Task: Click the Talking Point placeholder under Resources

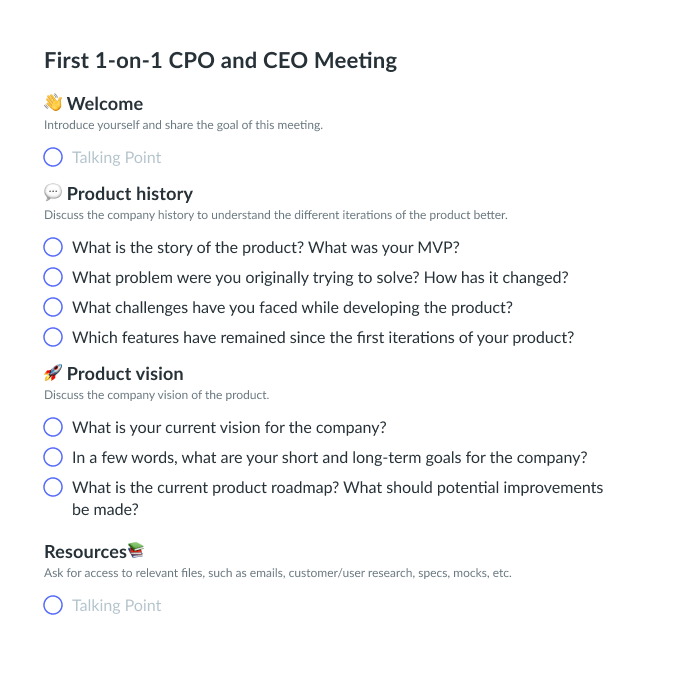Action: coord(116,605)
